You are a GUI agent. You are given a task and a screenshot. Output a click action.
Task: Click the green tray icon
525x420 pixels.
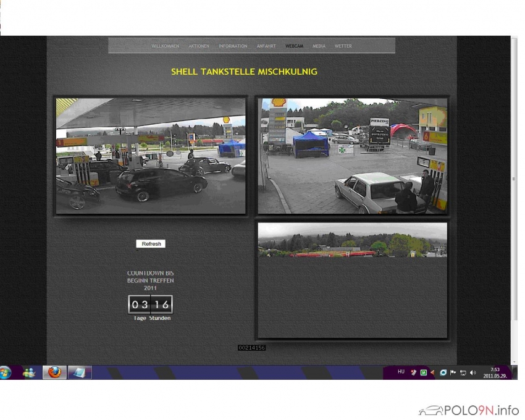[x=424, y=372]
